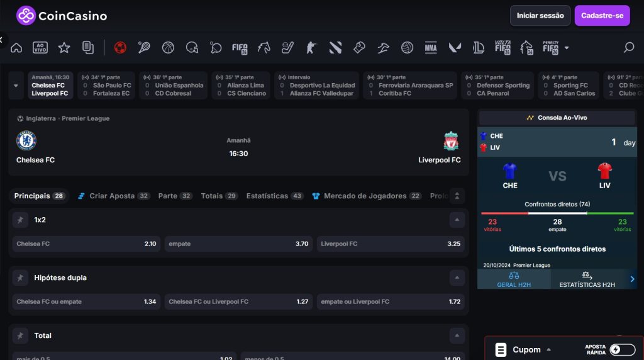Collapse all markets with tab-row arrows
This screenshot has width=644, height=360.
tap(457, 196)
